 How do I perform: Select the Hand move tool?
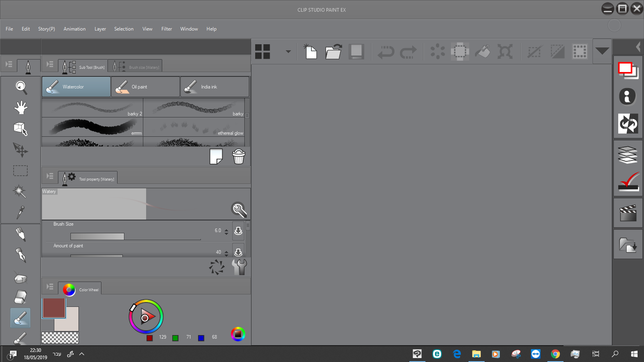pyautogui.click(x=21, y=108)
